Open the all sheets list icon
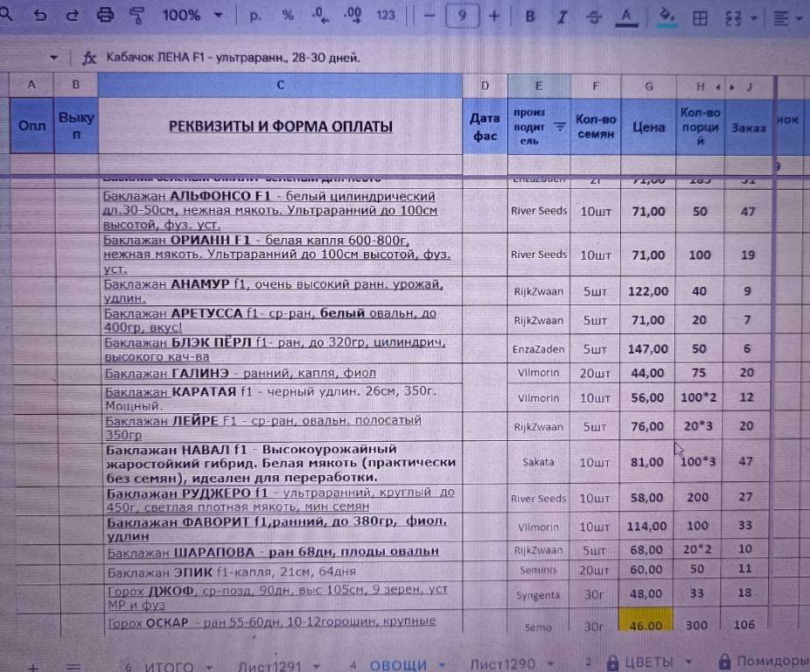810x672 pixels. click(x=73, y=667)
